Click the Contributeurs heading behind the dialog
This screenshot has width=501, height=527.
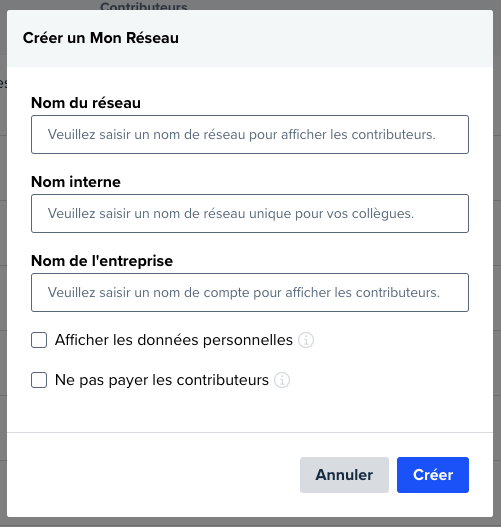click(x=144, y=6)
